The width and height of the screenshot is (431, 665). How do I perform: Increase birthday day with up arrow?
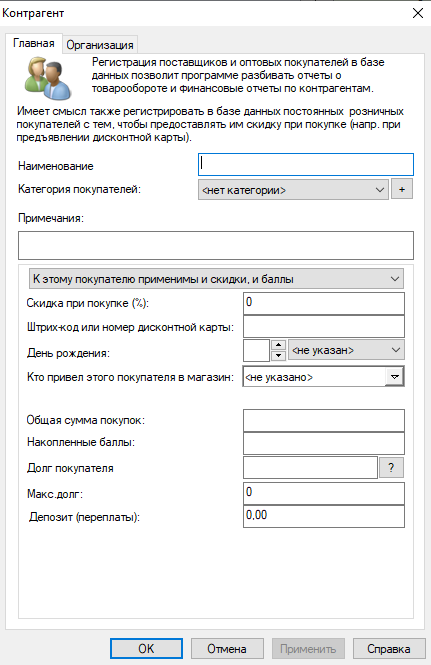(x=278, y=345)
